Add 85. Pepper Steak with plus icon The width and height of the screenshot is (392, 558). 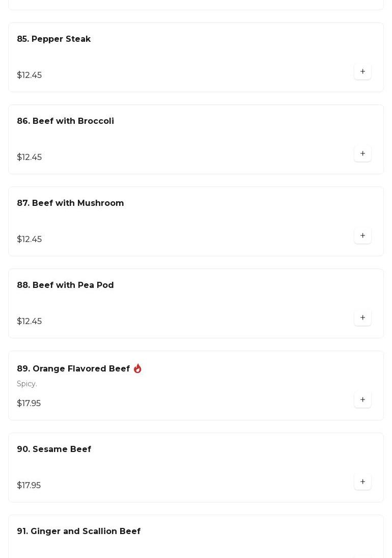coord(362,72)
